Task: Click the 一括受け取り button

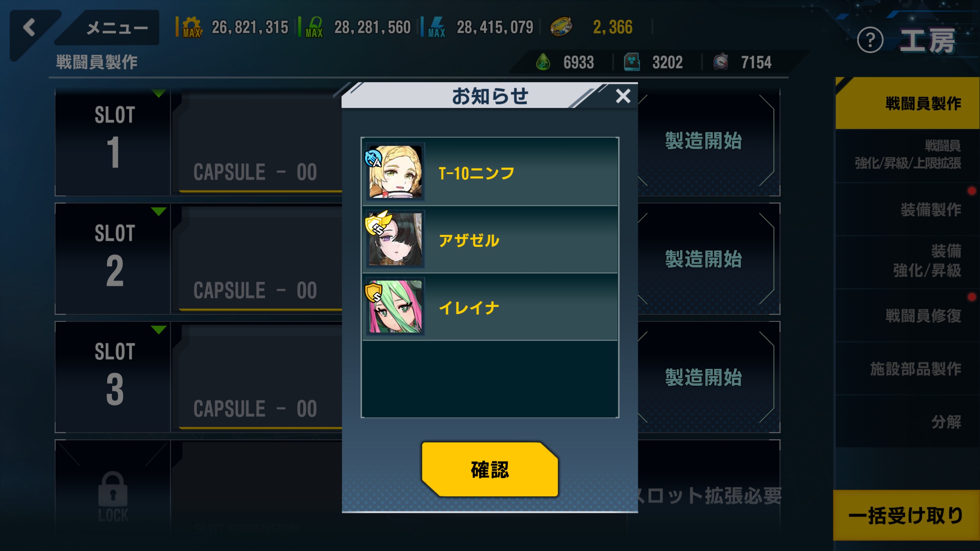Action: (x=906, y=515)
